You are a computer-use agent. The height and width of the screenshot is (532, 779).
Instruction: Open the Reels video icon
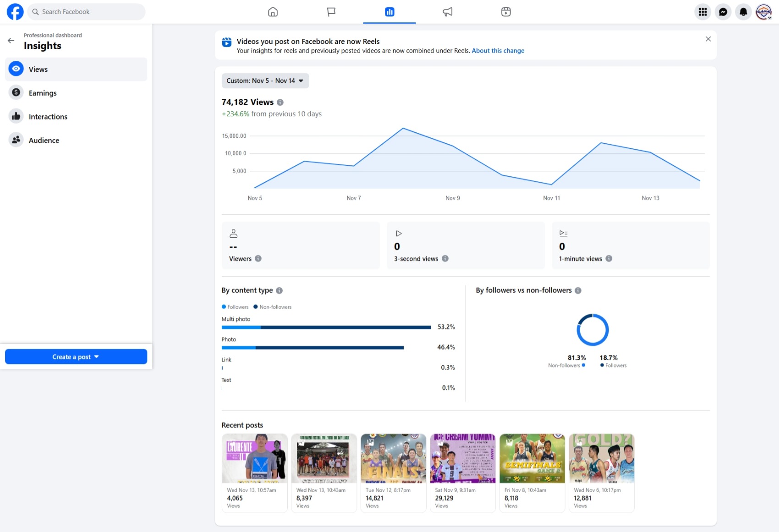[x=506, y=12]
